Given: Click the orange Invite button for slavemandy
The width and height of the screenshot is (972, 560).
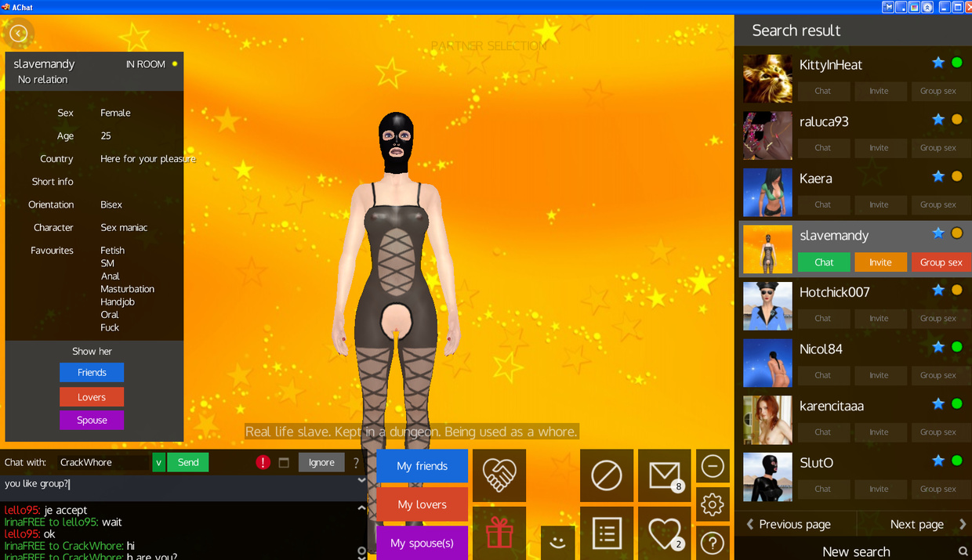Looking at the screenshot, I should pos(880,262).
